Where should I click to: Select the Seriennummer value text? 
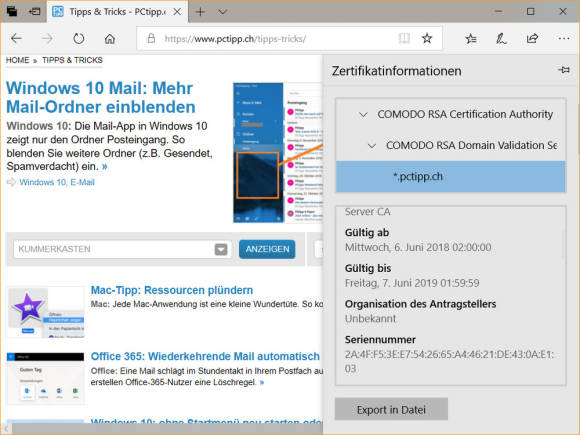pos(449,361)
